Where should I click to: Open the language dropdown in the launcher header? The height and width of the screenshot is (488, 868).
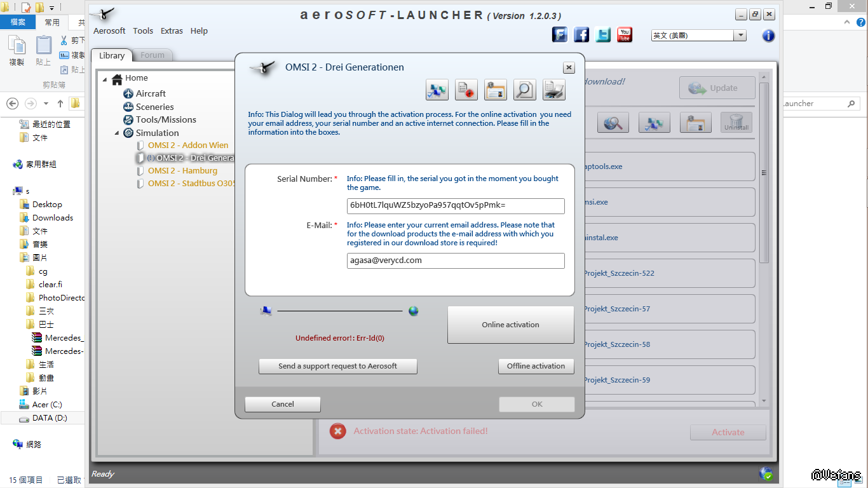coord(740,36)
